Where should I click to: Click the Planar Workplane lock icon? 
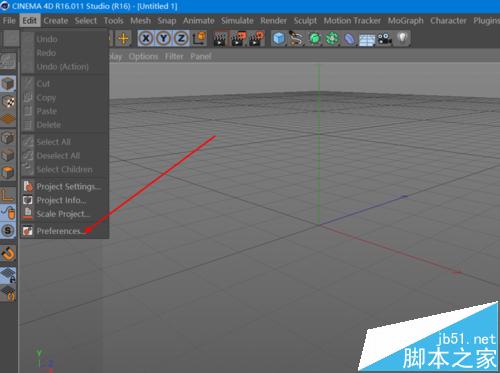pos(8,275)
